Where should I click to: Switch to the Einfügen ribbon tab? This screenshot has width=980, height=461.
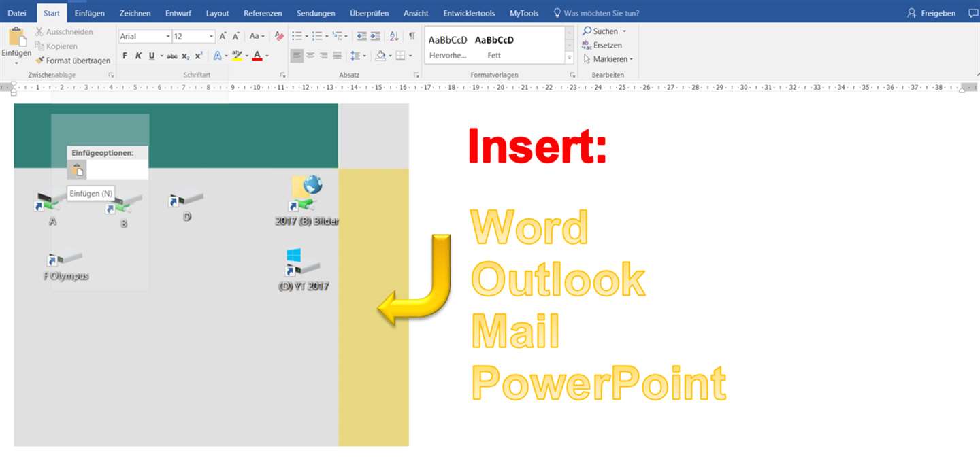pos(90,13)
